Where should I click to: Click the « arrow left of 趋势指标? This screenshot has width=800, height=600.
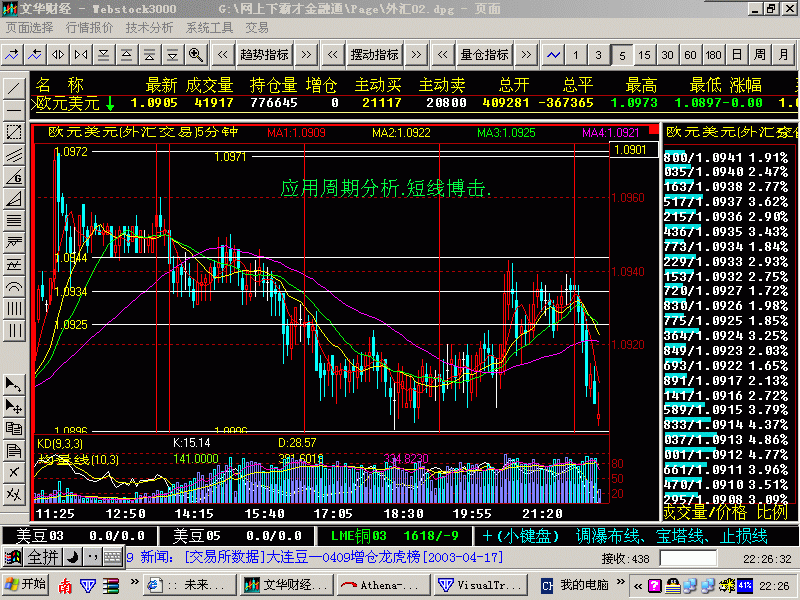[x=223, y=54]
